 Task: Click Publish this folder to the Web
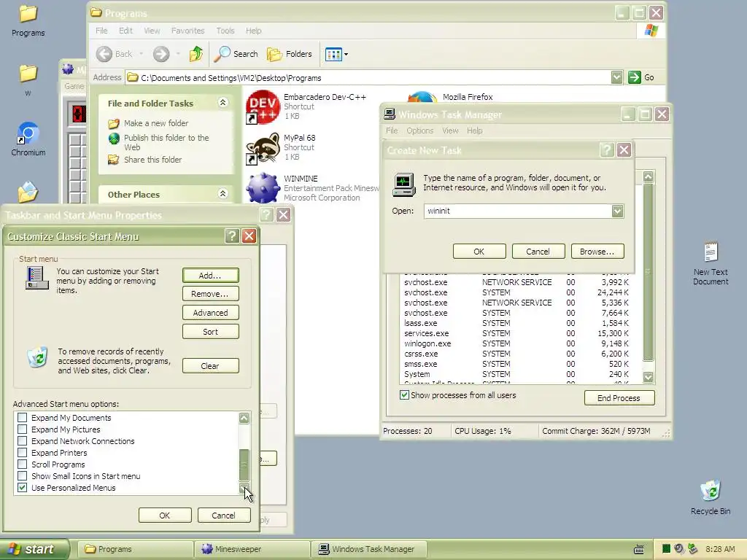click(x=166, y=142)
